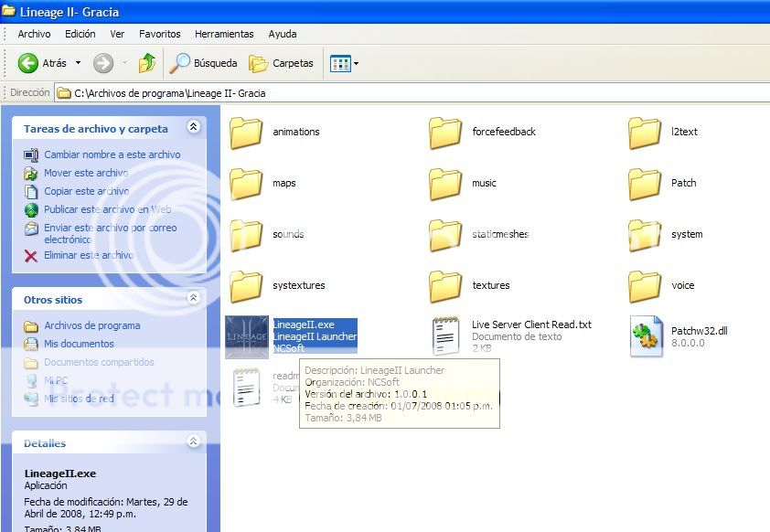The width and height of the screenshot is (770, 532).
Task: Select the music folder icon
Action: (445, 184)
